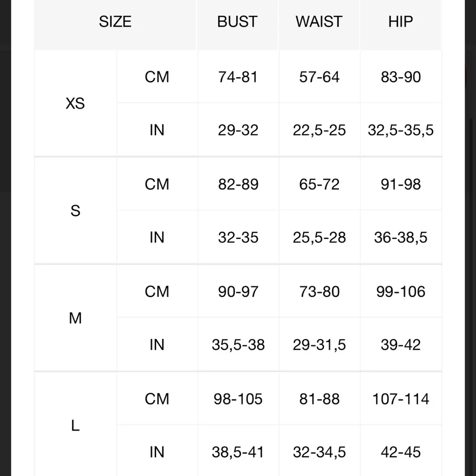Click the WAIST column header
476x476 pixels.
tap(319, 22)
